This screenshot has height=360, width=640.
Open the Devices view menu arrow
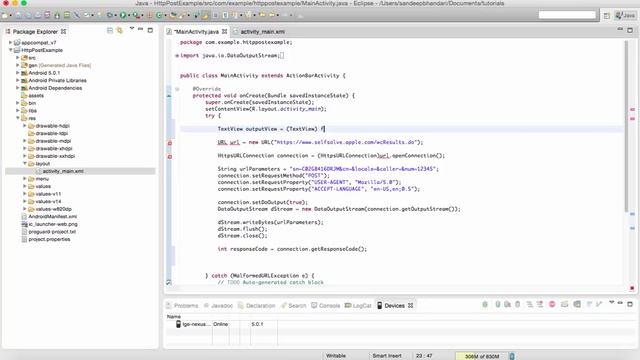(611, 303)
